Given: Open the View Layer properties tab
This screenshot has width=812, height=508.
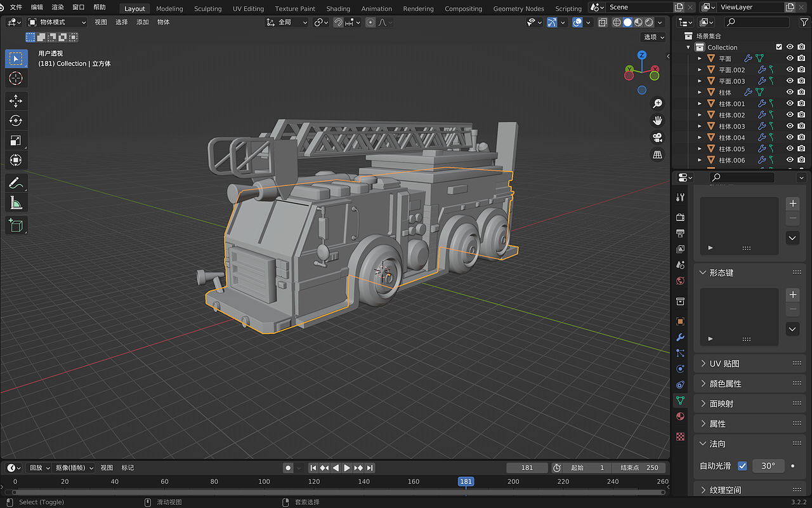Looking at the screenshot, I should (681, 249).
